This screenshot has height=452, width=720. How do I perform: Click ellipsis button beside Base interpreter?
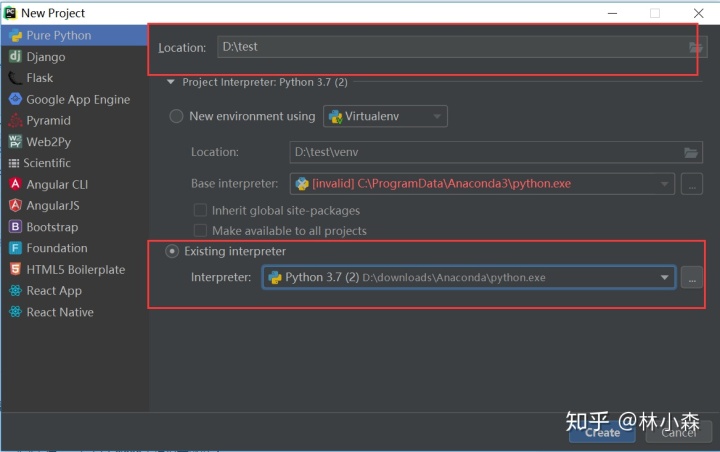692,184
